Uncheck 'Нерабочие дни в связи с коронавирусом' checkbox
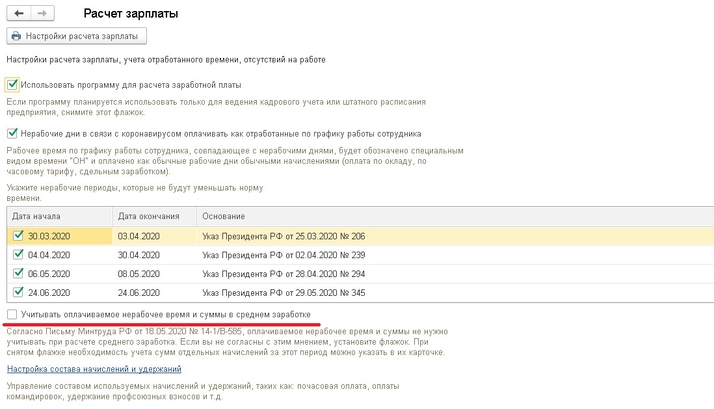The image size is (714, 409). [12, 133]
